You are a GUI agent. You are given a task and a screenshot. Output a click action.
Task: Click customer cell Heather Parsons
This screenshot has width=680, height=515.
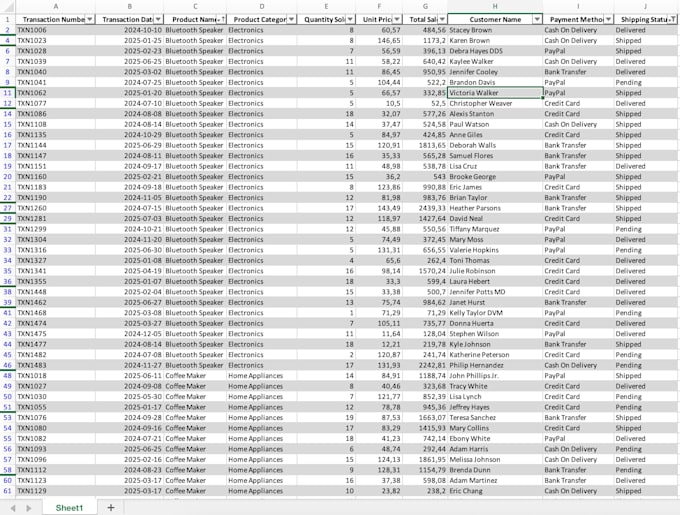[x=495, y=208]
